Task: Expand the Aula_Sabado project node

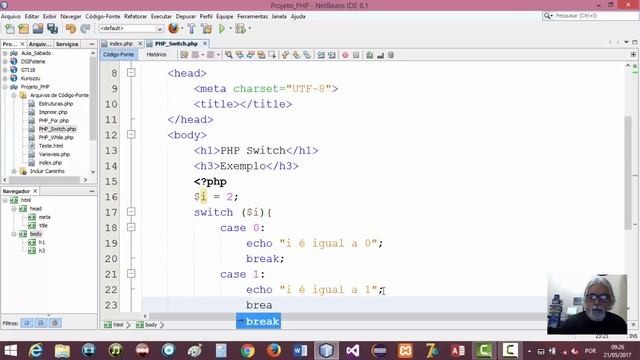Action: [x=5, y=53]
